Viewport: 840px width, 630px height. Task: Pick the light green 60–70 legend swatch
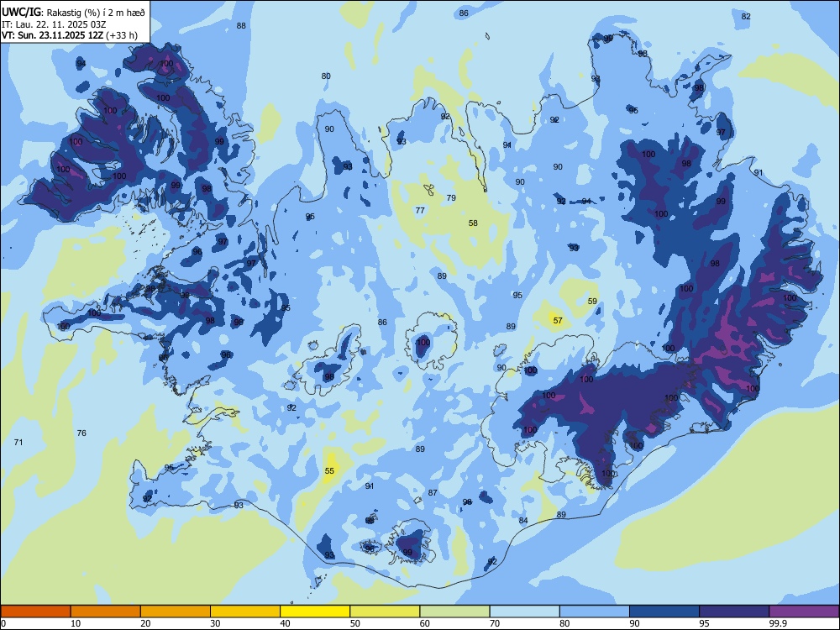[x=454, y=612]
